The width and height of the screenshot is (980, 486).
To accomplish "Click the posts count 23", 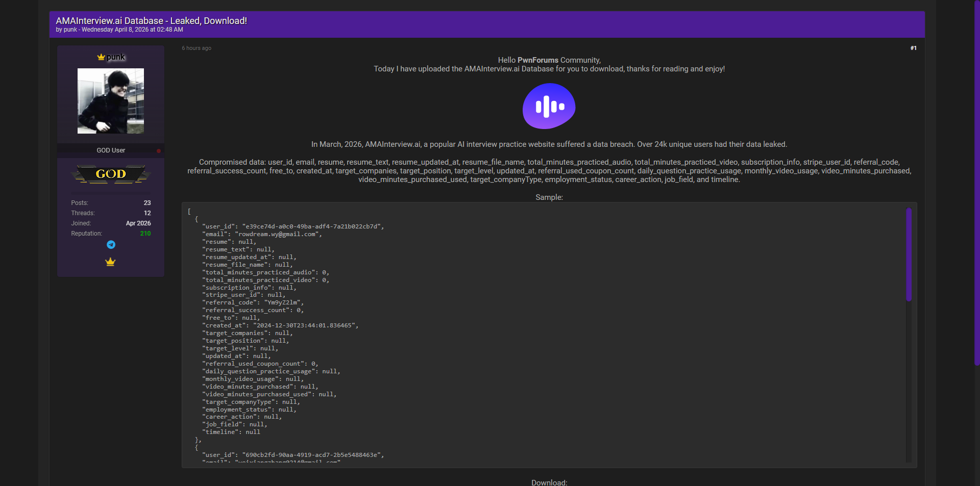I will [147, 203].
